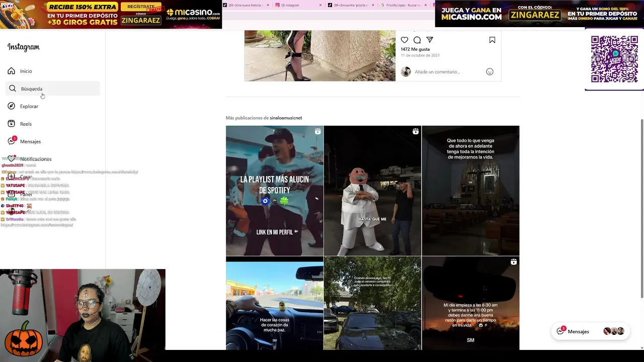Viewport: 644px width, 362px height.
Task: Click the post date 11 de octubre de 2021
Action: tap(420, 55)
